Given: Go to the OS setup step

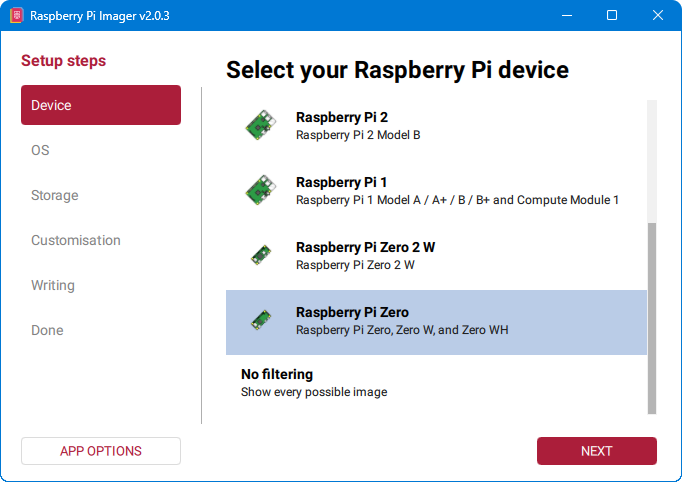Looking at the screenshot, I should pos(40,150).
